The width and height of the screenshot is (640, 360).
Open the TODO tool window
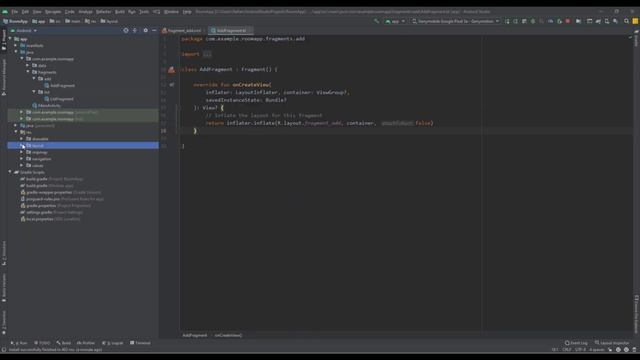pos(42,343)
